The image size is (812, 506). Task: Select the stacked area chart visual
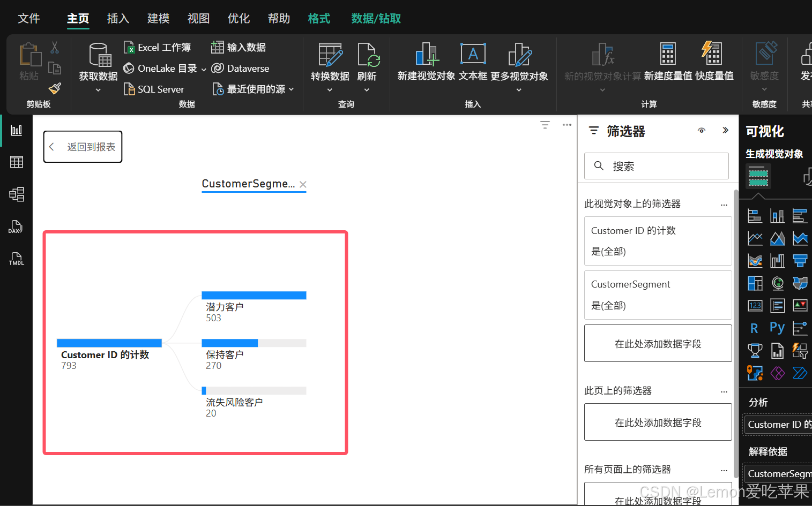[x=800, y=238]
